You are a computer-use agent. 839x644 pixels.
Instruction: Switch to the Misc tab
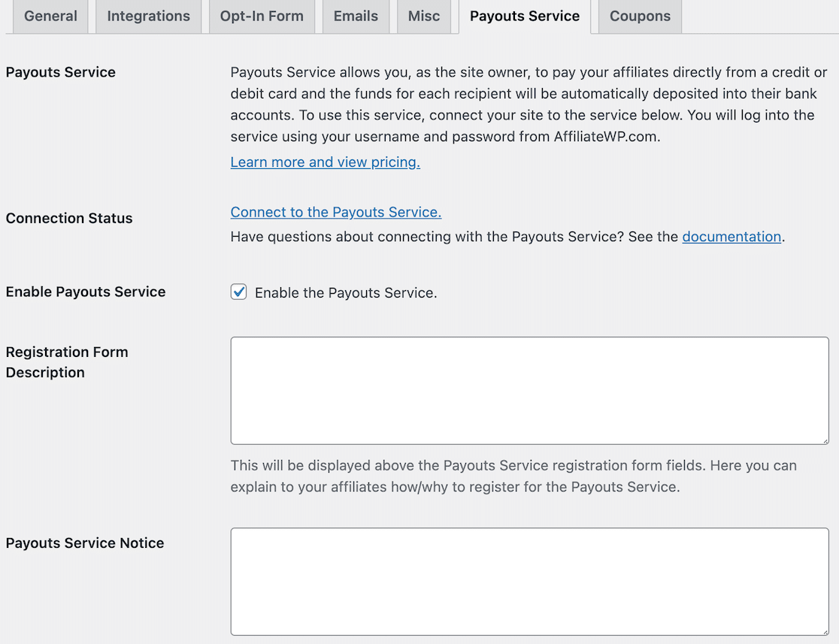423,16
